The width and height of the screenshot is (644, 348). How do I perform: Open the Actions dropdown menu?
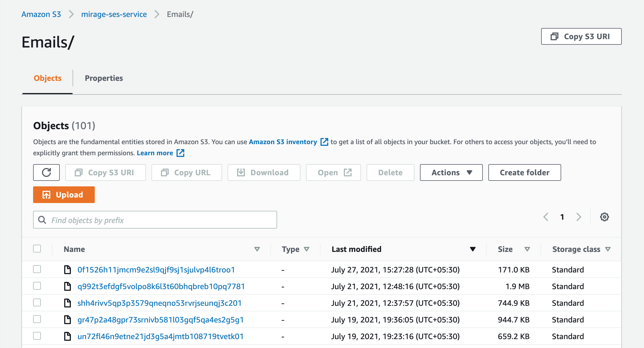click(451, 172)
